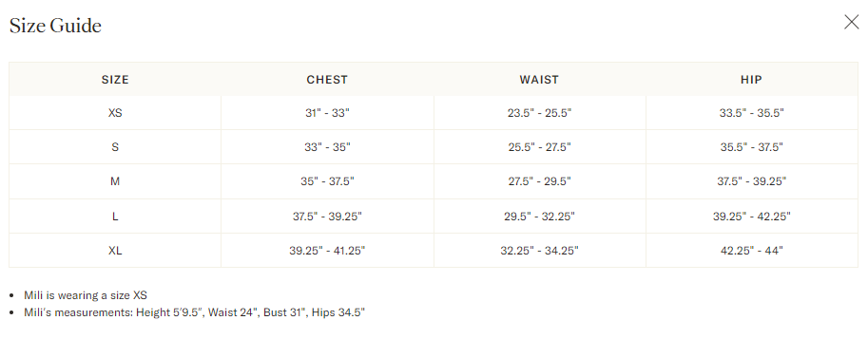Close the Size Guide dialog
868x358 pixels.
point(852,22)
